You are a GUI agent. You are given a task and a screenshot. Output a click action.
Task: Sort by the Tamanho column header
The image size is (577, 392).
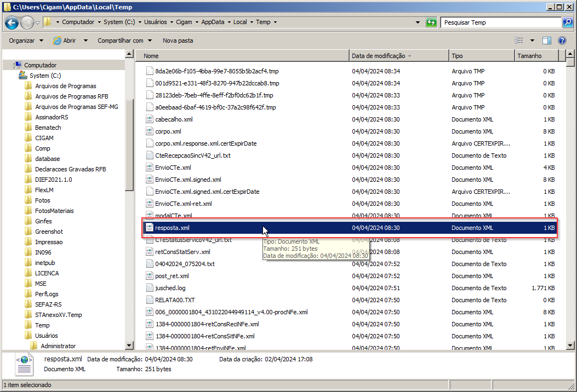tap(536, 56)
